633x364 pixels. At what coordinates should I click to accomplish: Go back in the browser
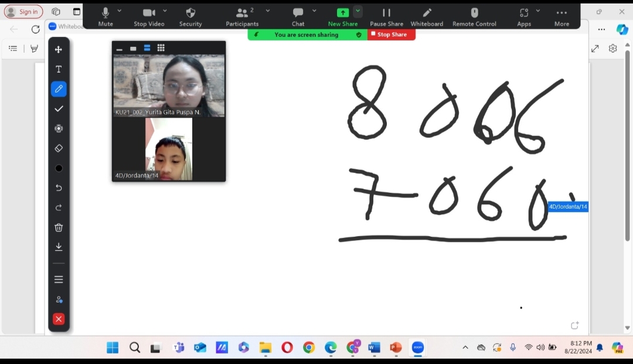(13, 29)
